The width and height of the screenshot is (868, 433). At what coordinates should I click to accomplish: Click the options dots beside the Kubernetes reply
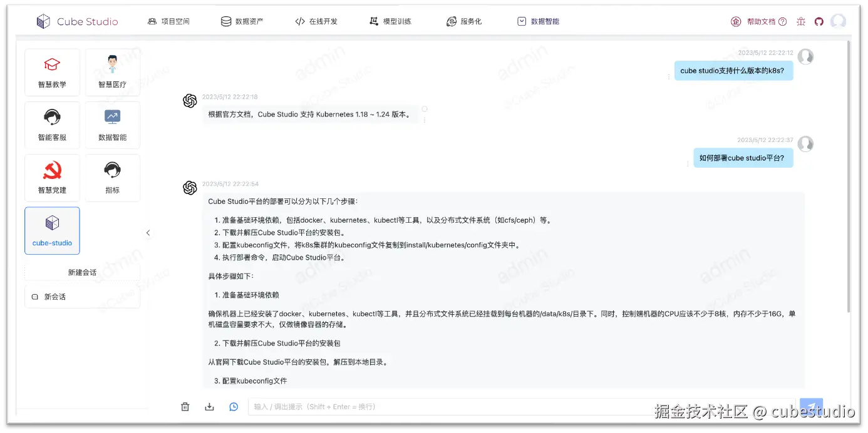tap(425, 119)
